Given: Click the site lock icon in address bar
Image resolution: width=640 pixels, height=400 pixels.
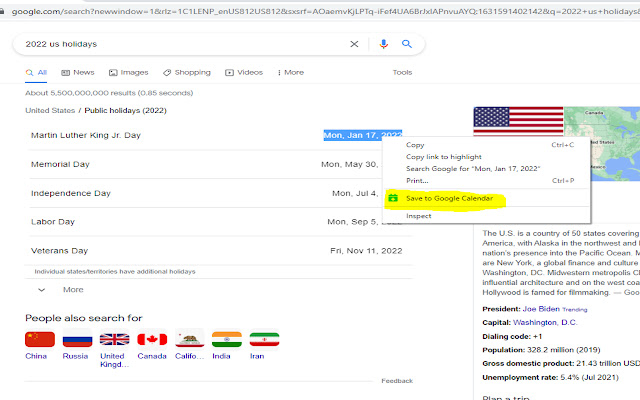Looking at the screenshot, I should click(2, 11).
